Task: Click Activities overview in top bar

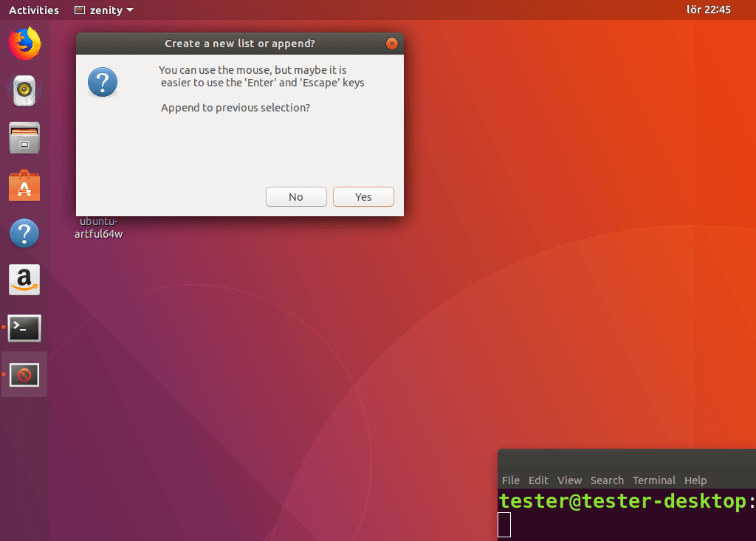Action: tap(33, 10)
